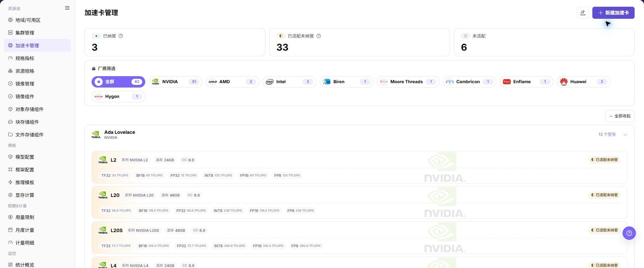Click the 模型配置 icon in sidebar

10,157
